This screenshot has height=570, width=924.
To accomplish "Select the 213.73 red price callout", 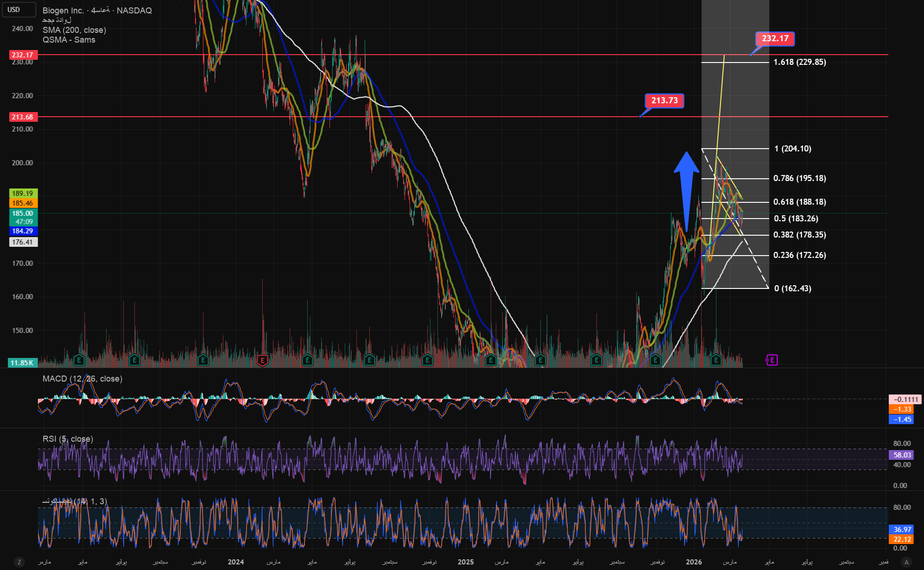I will click(x=664, y=100).
